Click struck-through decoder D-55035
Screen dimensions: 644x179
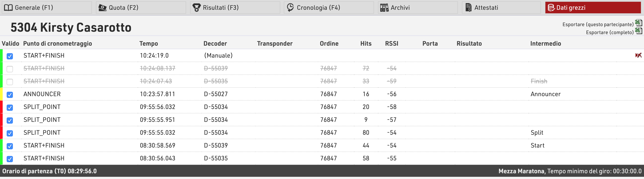[x=216, y=81]
